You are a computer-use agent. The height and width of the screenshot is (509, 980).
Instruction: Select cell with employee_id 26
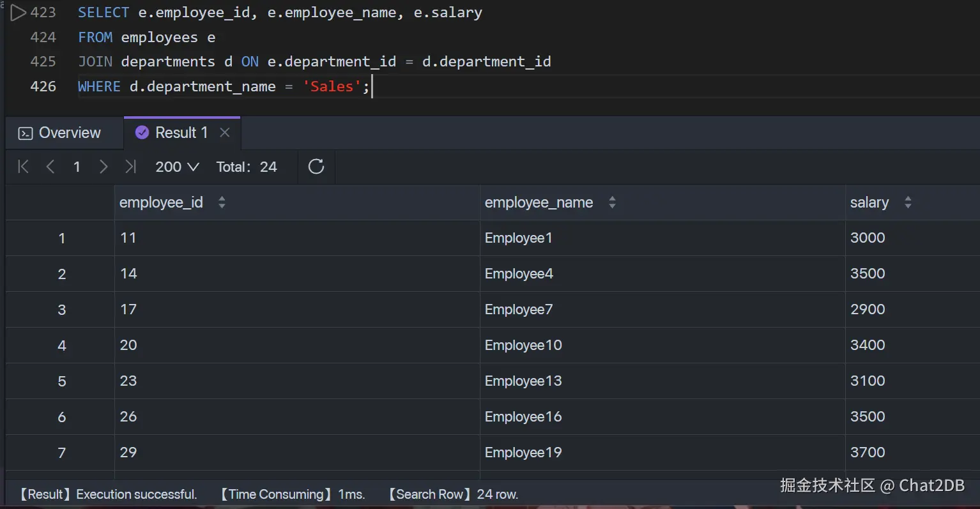click(297, 417)
